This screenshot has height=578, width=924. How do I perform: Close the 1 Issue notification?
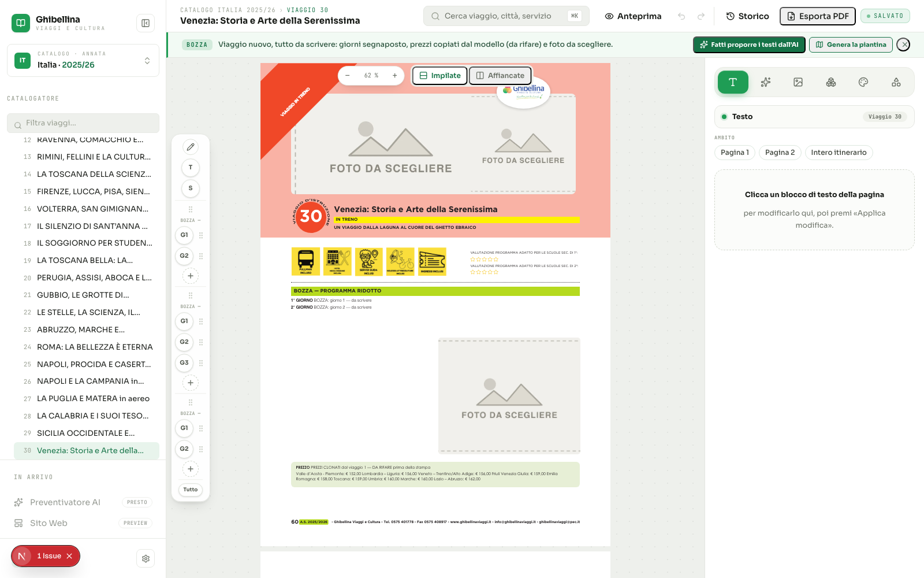[69, 556]
